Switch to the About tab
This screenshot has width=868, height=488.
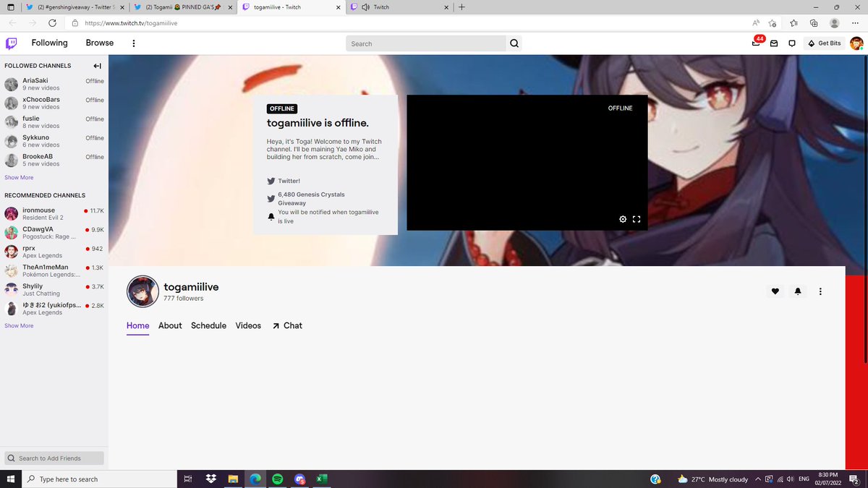click(x=170, y=326)
